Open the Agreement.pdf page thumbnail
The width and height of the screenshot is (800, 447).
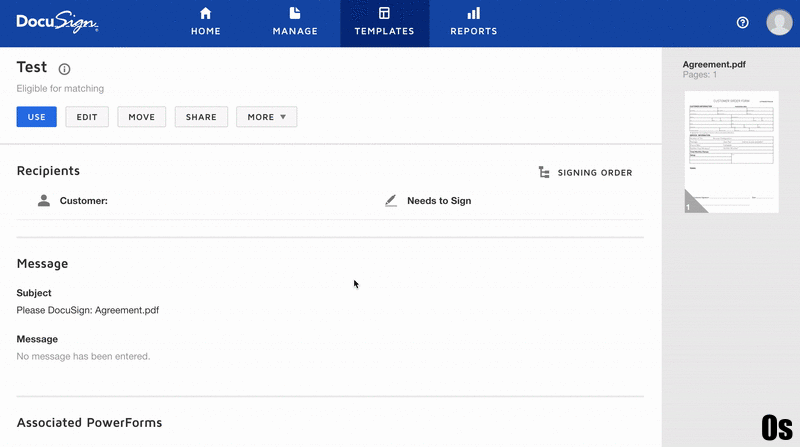[731, 152]
